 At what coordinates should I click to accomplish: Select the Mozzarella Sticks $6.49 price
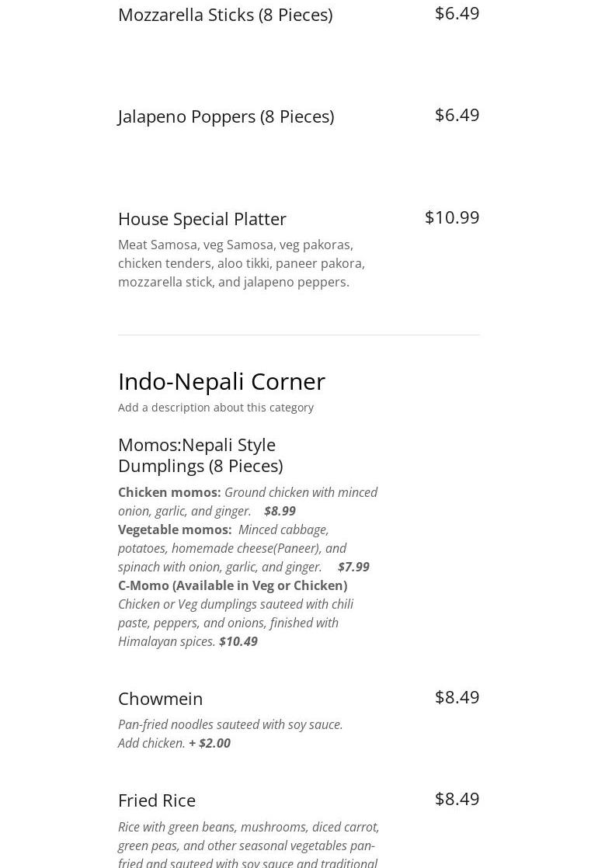(x=457, y=13)
